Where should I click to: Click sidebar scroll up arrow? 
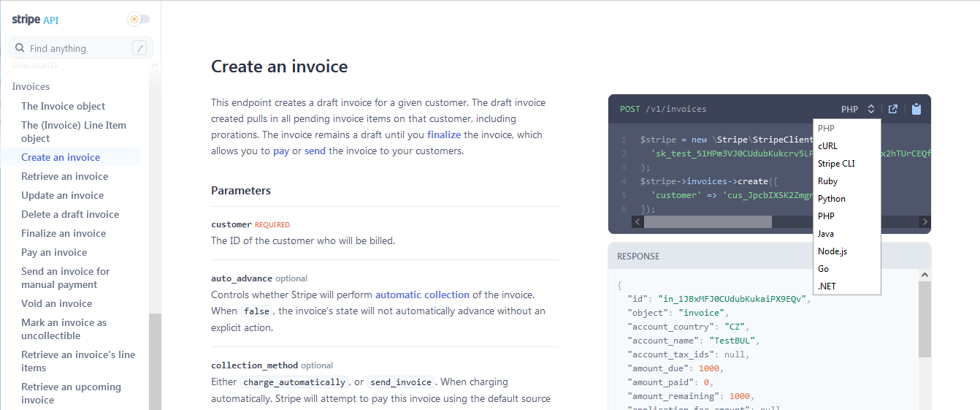click(x=155, y=66)
